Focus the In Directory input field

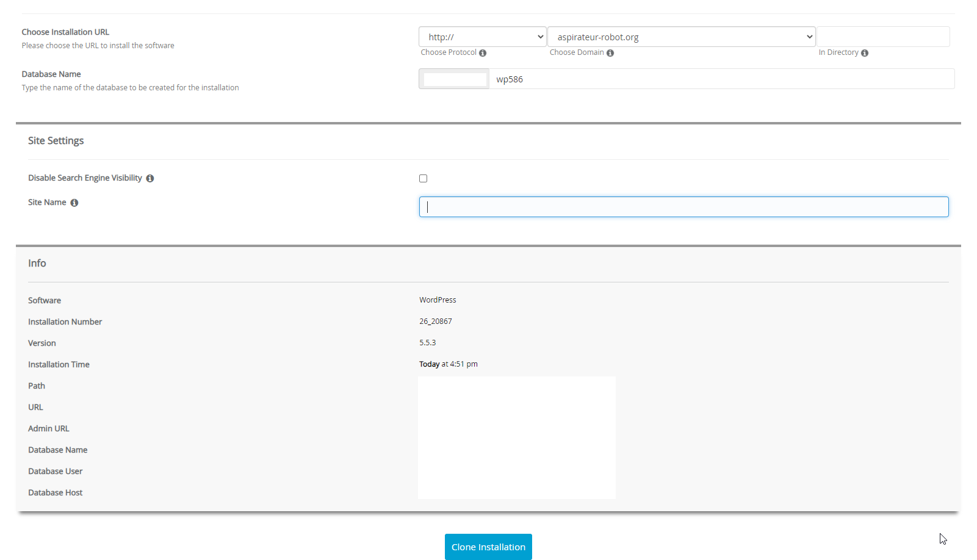883,37
